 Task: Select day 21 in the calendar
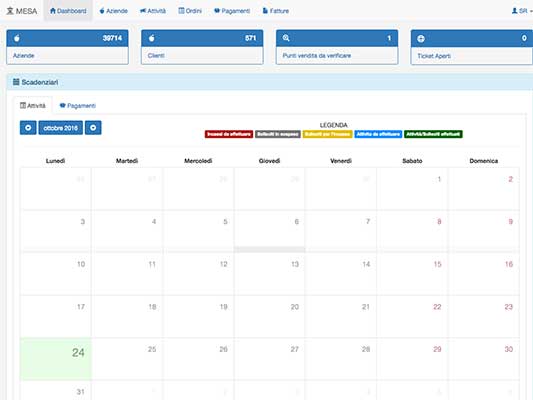366,307
